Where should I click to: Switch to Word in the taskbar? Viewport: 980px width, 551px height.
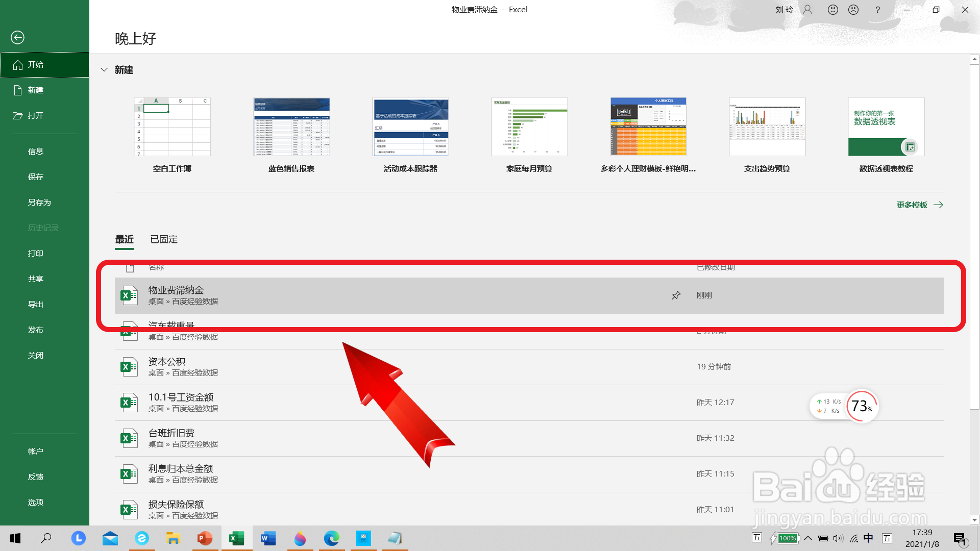coord(268,538)
